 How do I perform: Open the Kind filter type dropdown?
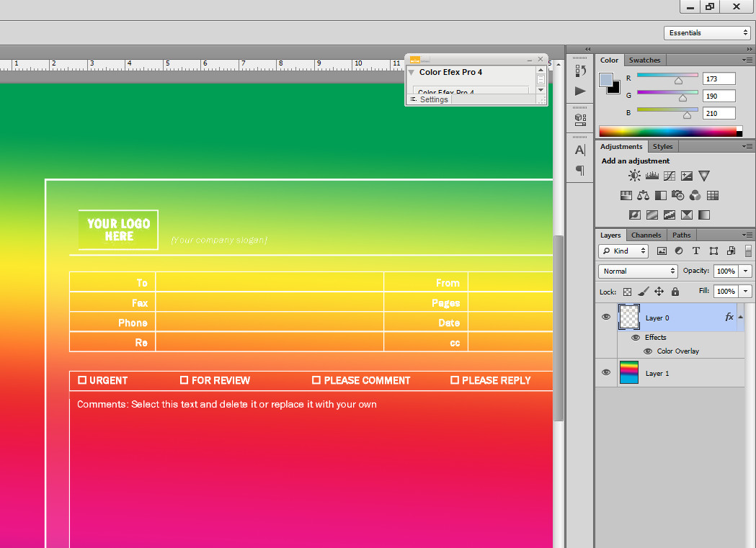coord(623,251)
